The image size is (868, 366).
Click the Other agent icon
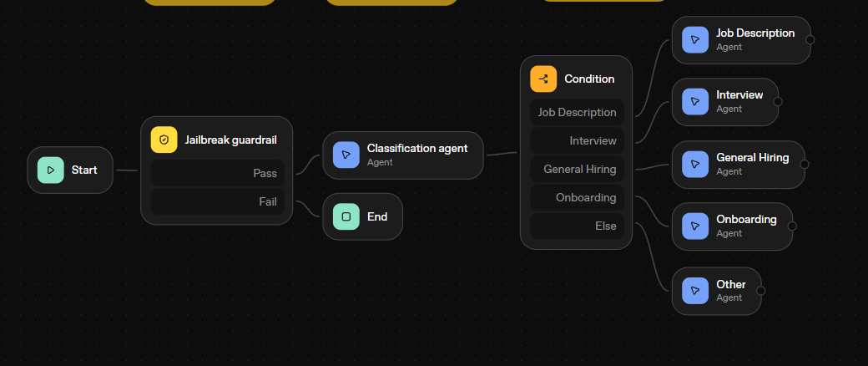pos(695,291)
